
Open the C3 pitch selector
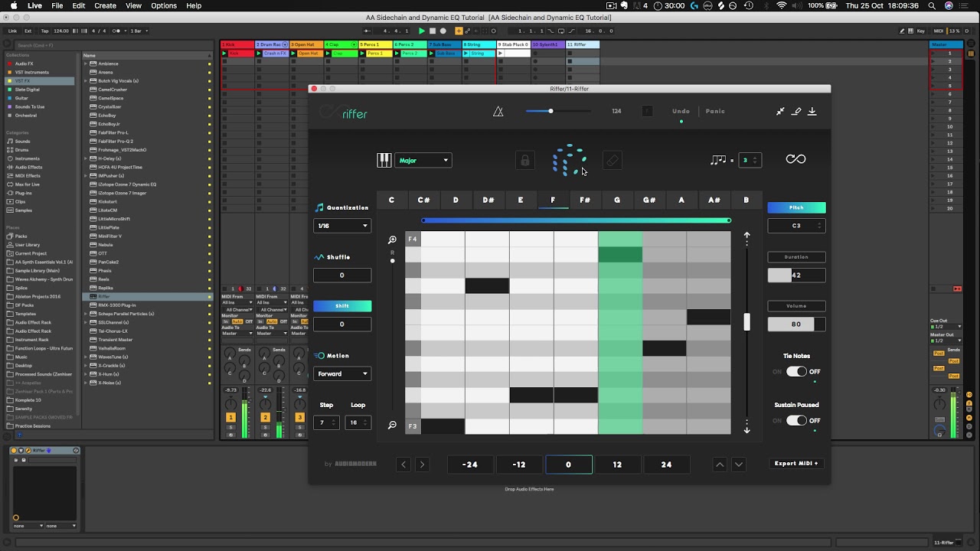point(796,226)
